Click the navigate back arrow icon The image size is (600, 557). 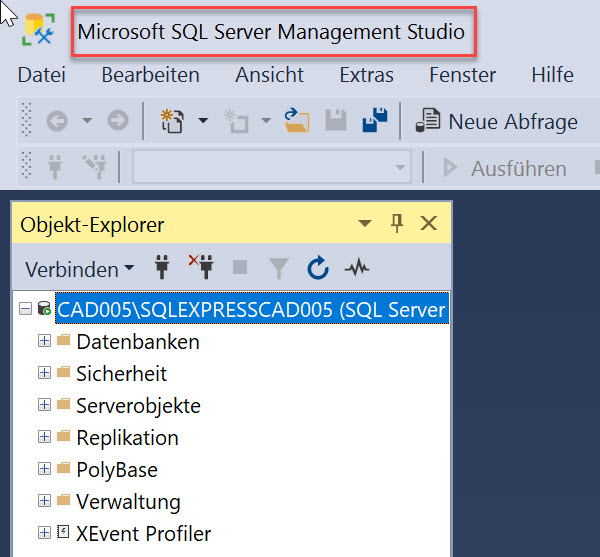click(57, 121)
